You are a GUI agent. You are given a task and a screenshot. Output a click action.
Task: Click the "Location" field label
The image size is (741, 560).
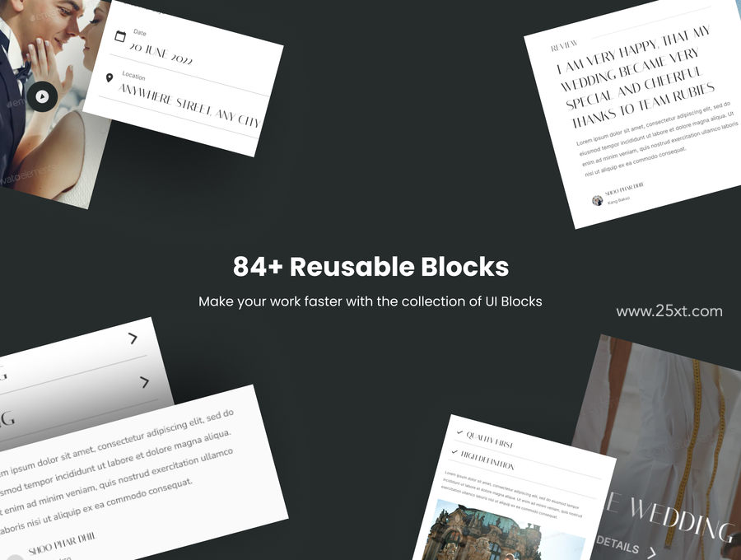point(133,75)
